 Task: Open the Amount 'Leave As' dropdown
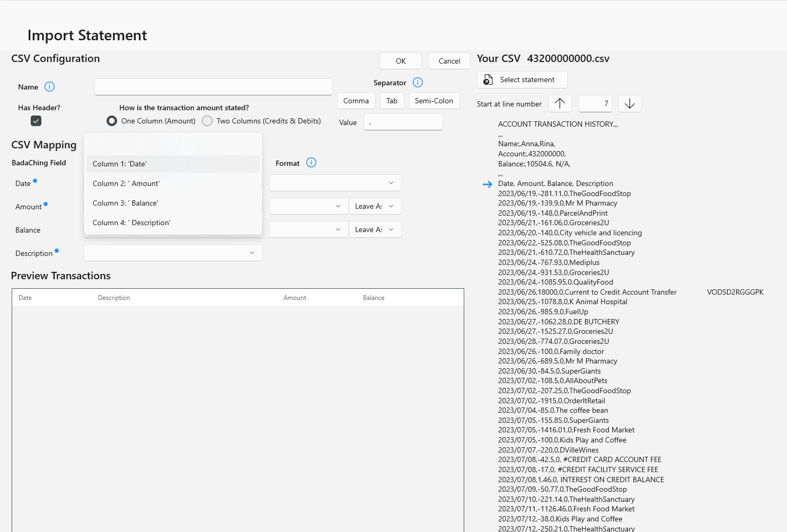375,206
